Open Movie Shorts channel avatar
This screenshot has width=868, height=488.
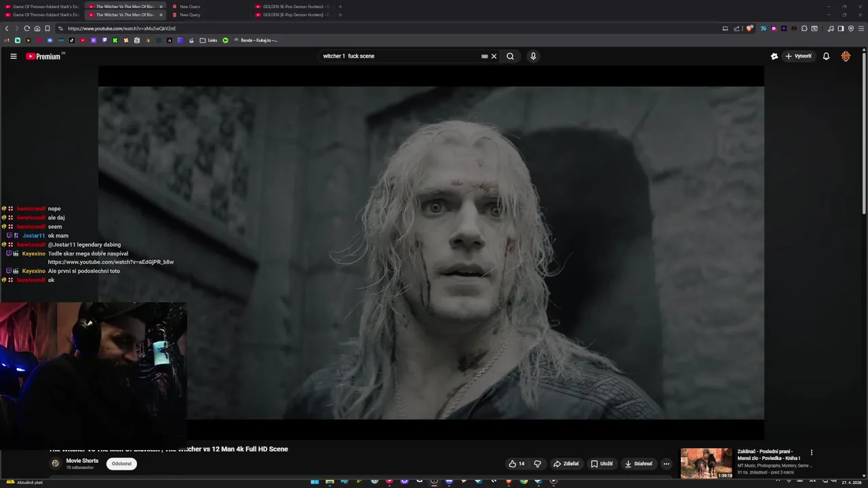[56, 464]
